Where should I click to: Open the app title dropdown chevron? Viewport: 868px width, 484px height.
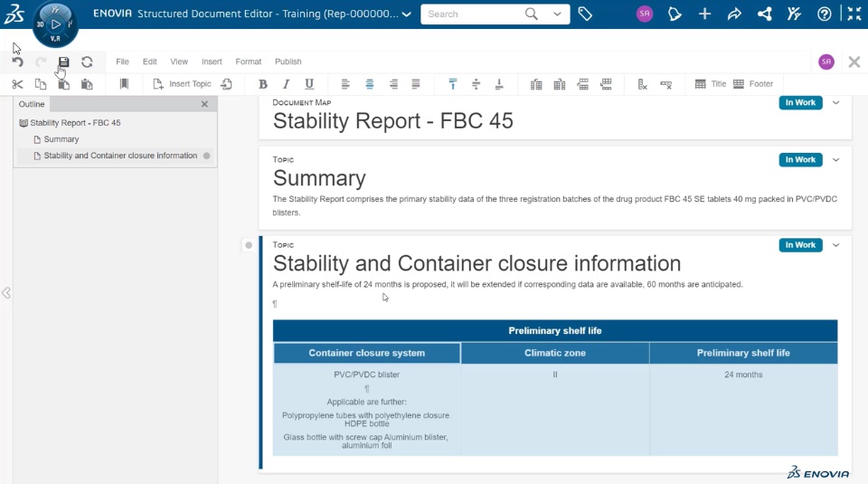(406, 14)
